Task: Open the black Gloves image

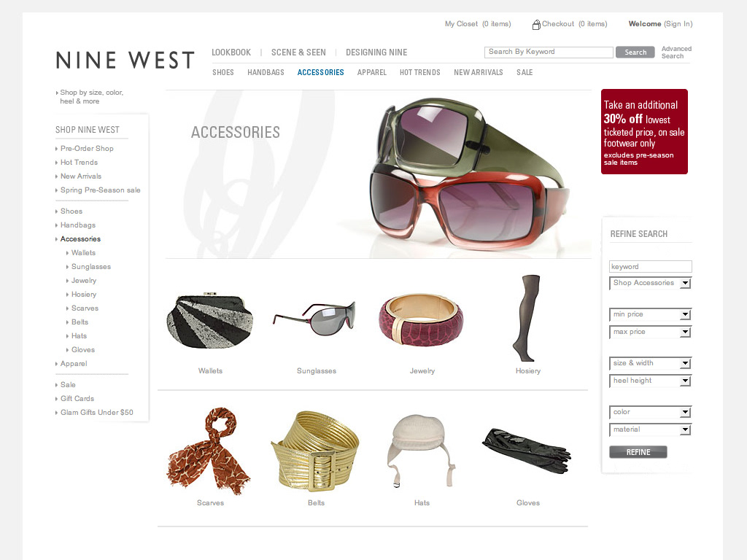Action: 527,450
